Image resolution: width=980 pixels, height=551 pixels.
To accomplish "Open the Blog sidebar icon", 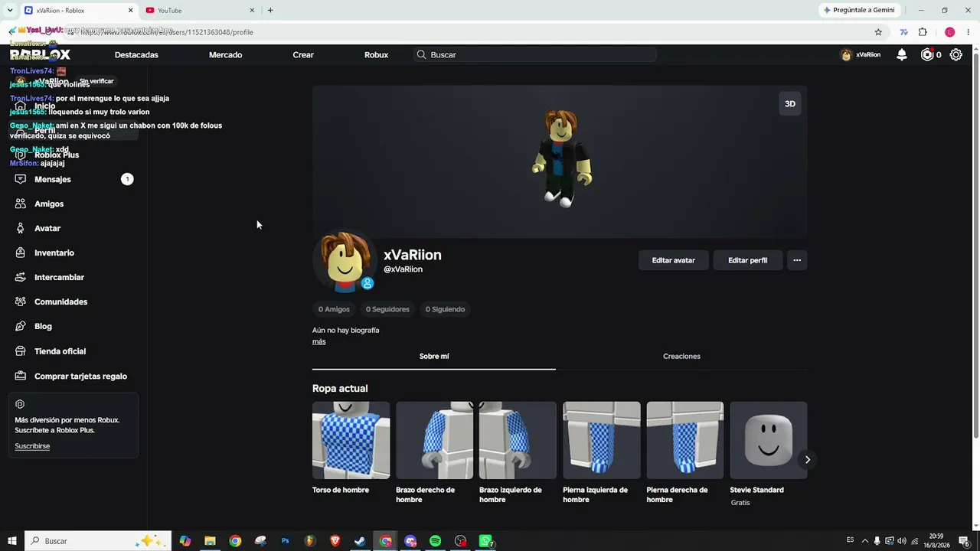I will [21, 326].
